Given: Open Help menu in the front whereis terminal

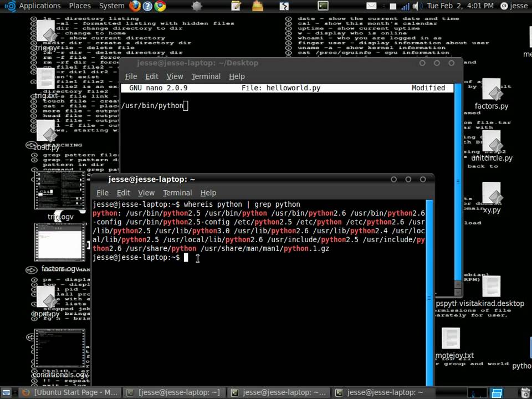Looking at the screenshot, I should point(208,193).
